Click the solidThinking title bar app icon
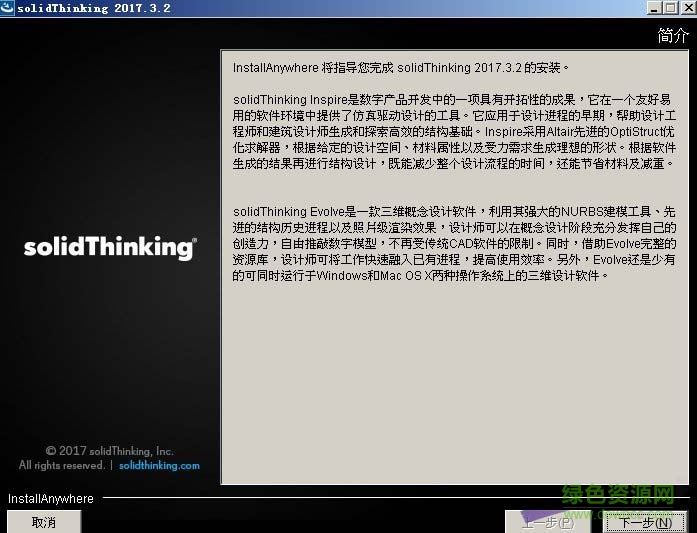The width and height of the screenshot is (697, 533). click(7, 8)
